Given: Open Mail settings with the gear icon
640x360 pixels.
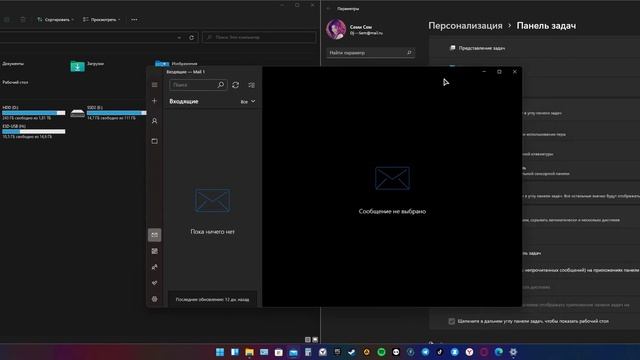Looking at the screenshot, I should click(x=154, y=299).
